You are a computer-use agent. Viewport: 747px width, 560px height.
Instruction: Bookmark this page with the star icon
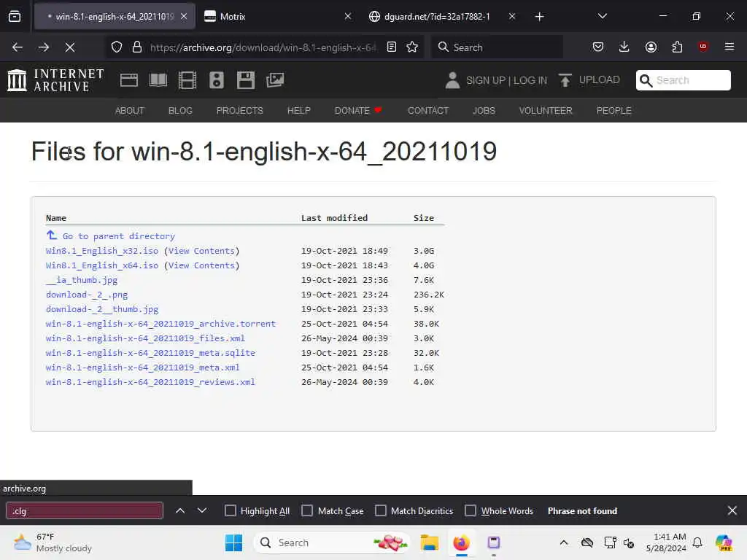(412, 47)
